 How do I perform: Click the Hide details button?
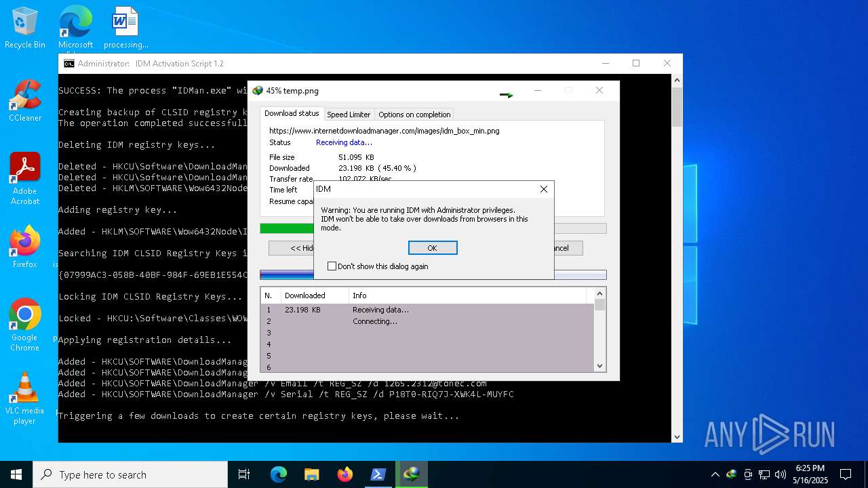coord(292,248)
